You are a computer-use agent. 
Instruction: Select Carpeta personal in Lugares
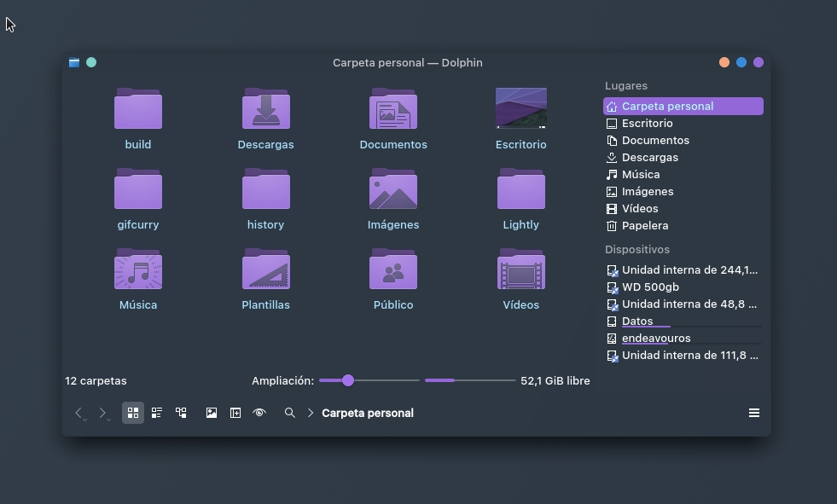(683, 106)
